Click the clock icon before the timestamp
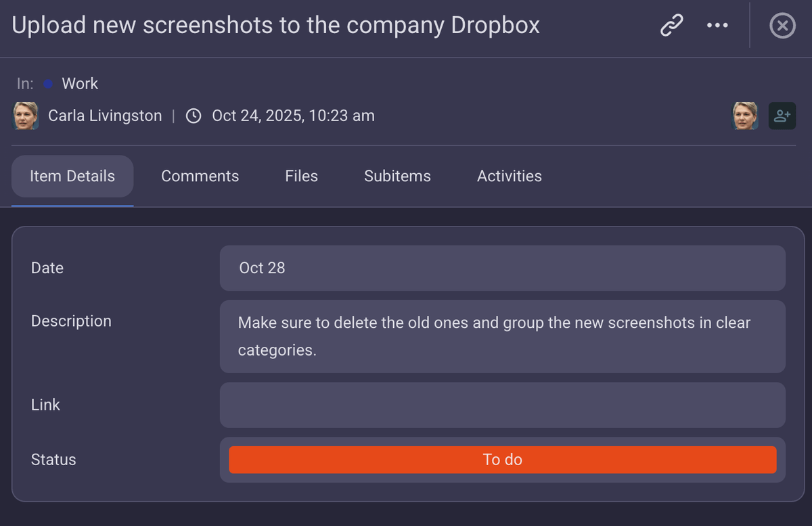The image size is (812, 526). (x=194, y=116)
